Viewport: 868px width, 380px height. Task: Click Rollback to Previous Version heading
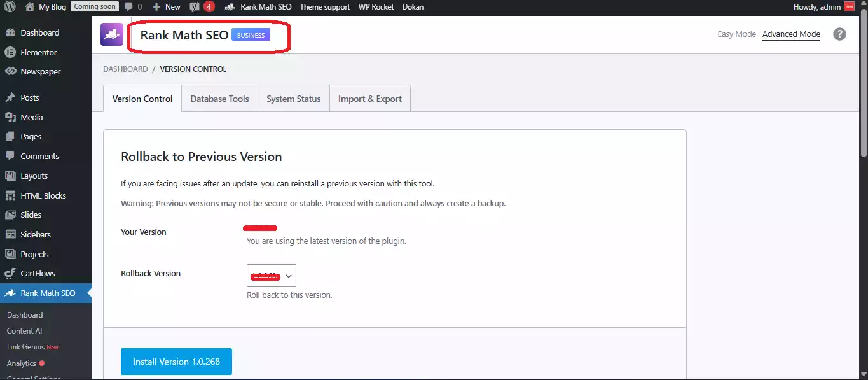tap(201, 157)
